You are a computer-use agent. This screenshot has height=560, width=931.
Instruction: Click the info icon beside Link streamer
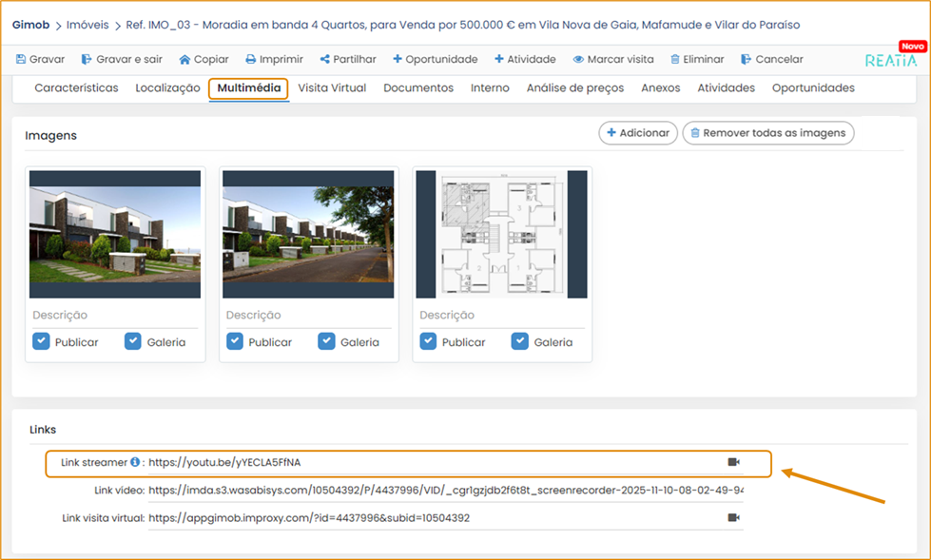pos(135,462)
